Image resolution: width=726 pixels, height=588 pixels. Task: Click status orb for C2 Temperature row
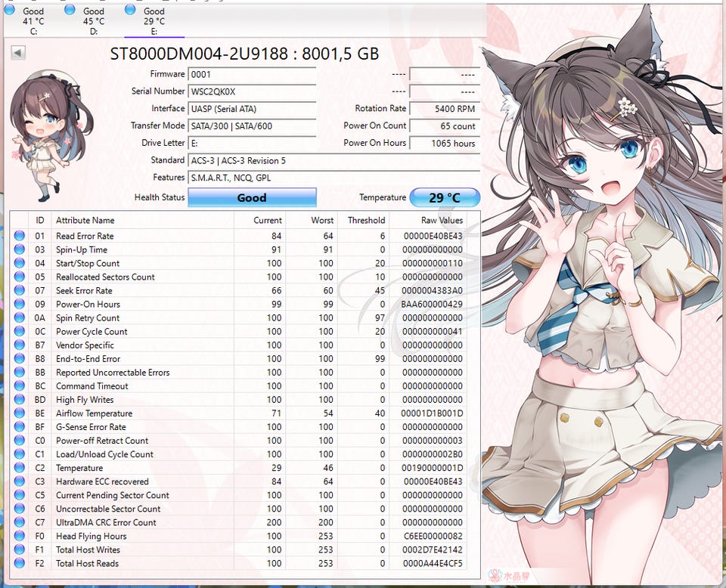click(x=20, y=468)
